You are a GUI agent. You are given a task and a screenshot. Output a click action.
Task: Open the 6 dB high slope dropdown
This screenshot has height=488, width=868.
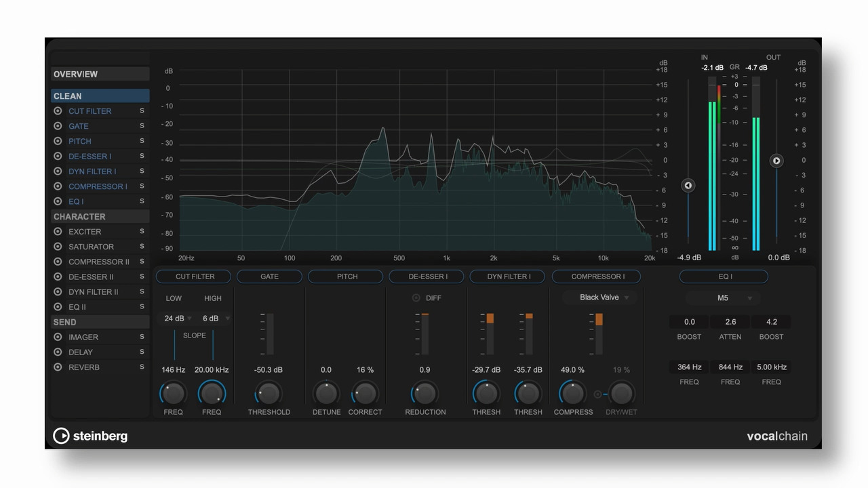point(216,319)
